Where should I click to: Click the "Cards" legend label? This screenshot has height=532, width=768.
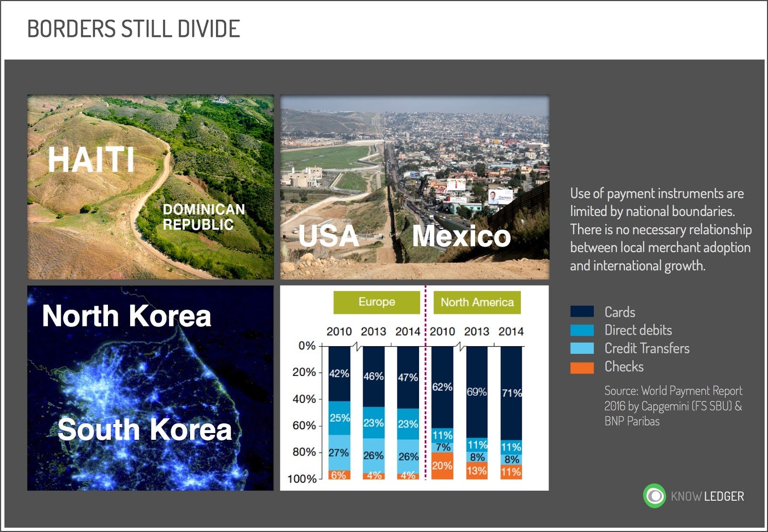tap(620, 312)
